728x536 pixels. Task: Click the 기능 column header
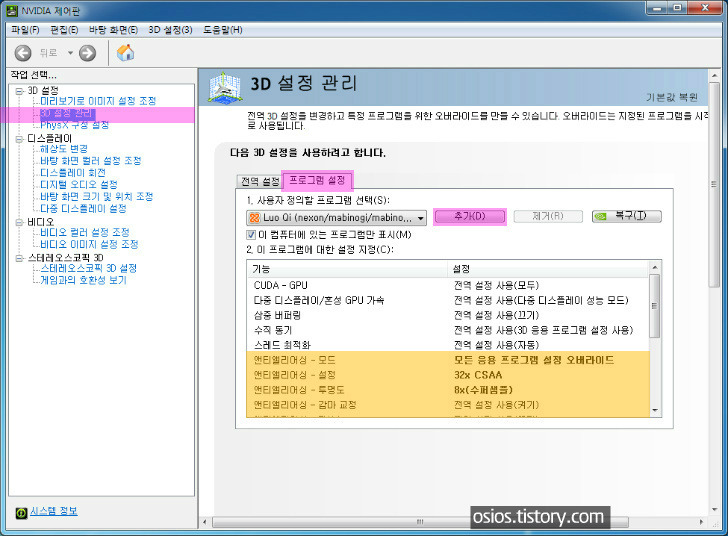pyautogui.click(x=347, y=268)
